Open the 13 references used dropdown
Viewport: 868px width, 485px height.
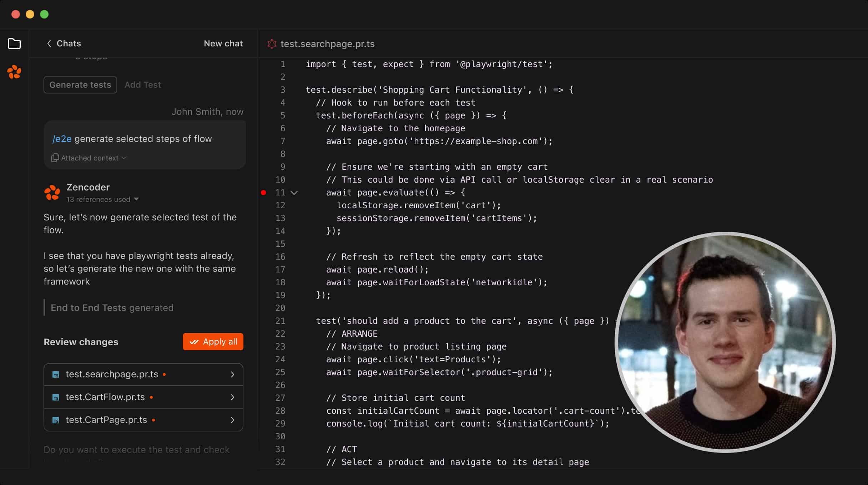coord(102,199)
